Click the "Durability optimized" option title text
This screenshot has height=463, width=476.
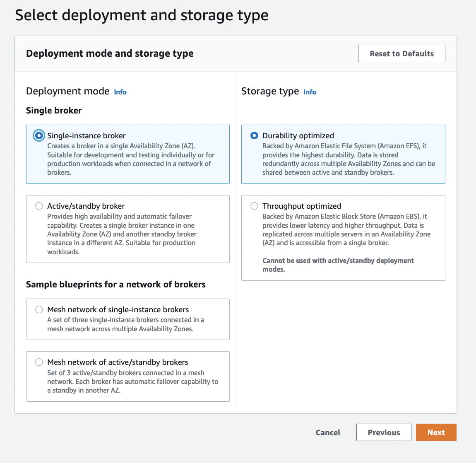click(x=298, y=135)
